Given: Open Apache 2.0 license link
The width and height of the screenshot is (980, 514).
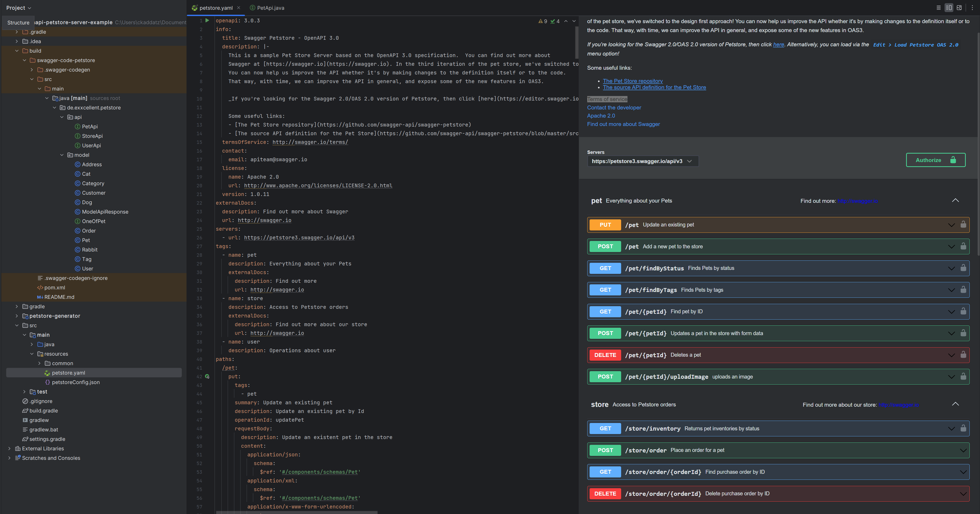Looking at the screenshot, I should pyautogui.click(x=601, y=116).
